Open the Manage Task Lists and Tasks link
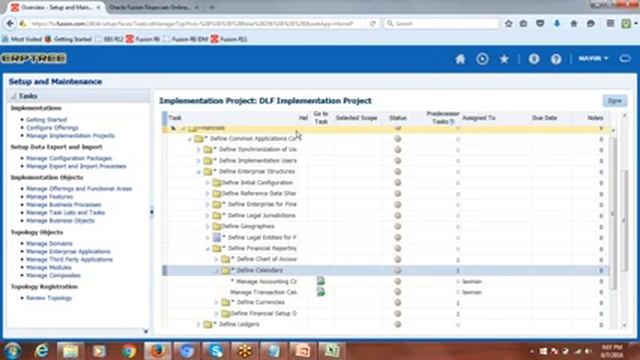Viewport: 640px width, 360px height. pyautogui.click(x=66, y=213)
